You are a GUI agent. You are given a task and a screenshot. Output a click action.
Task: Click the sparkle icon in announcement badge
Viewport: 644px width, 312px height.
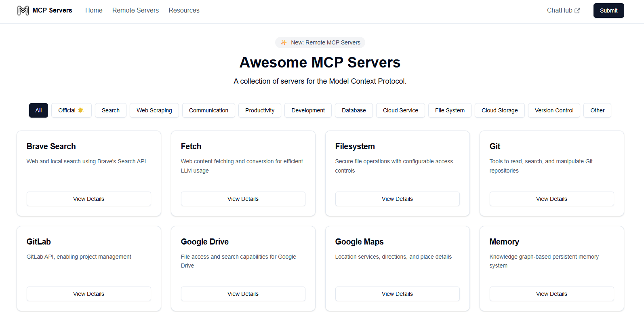click(x=284, y=42)
